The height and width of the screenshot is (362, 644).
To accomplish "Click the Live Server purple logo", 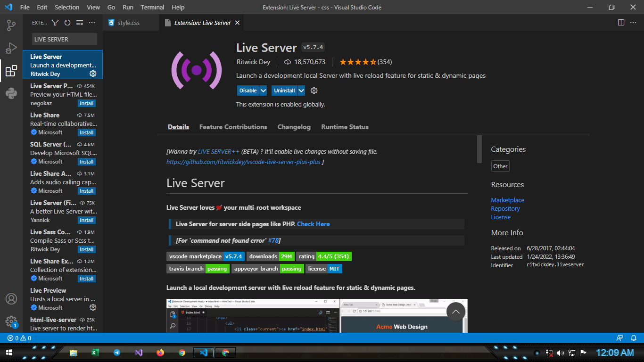I will point(197,71).
